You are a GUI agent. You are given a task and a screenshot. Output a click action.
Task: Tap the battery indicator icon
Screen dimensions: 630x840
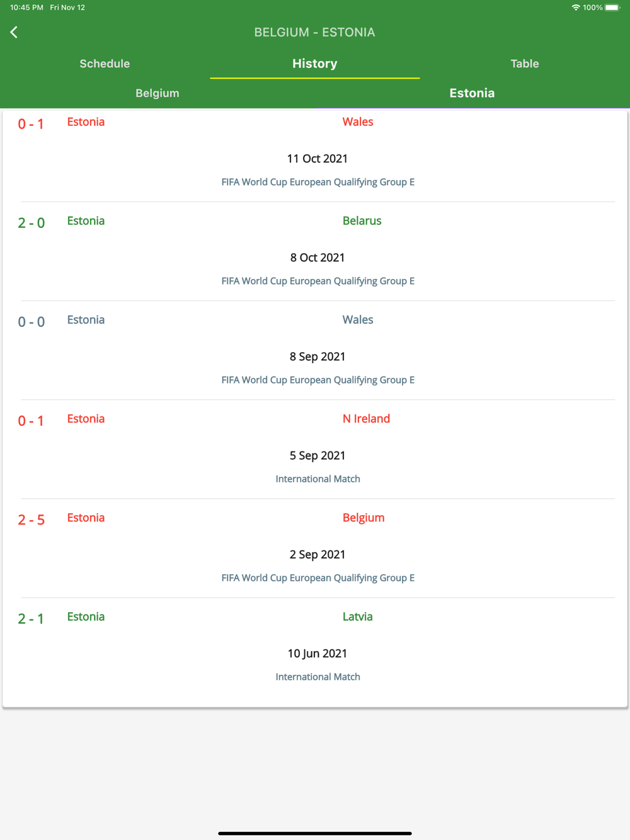click(x=612, y=8)
